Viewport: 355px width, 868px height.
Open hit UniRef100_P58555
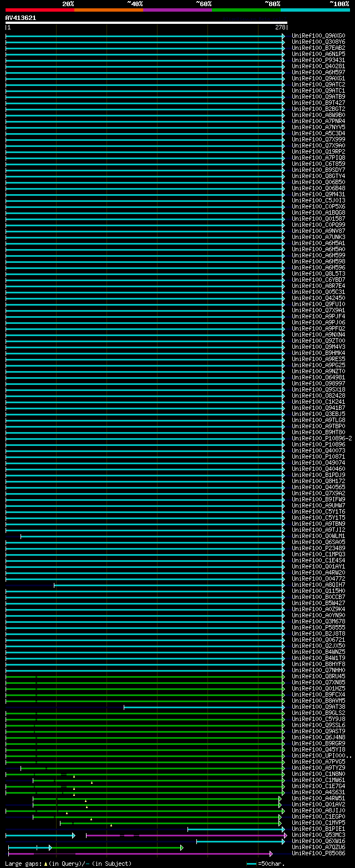pos(318,627)
